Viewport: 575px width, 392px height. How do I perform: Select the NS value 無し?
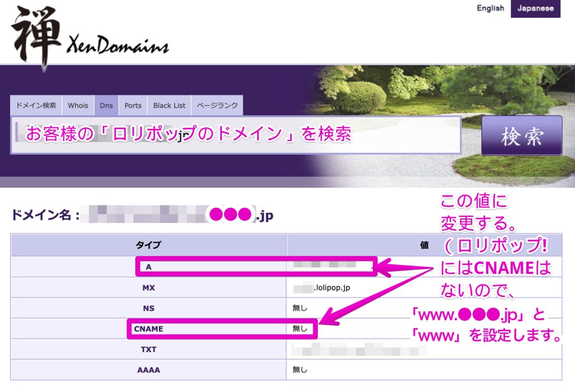pyautogui.click(x=300, y=308)
